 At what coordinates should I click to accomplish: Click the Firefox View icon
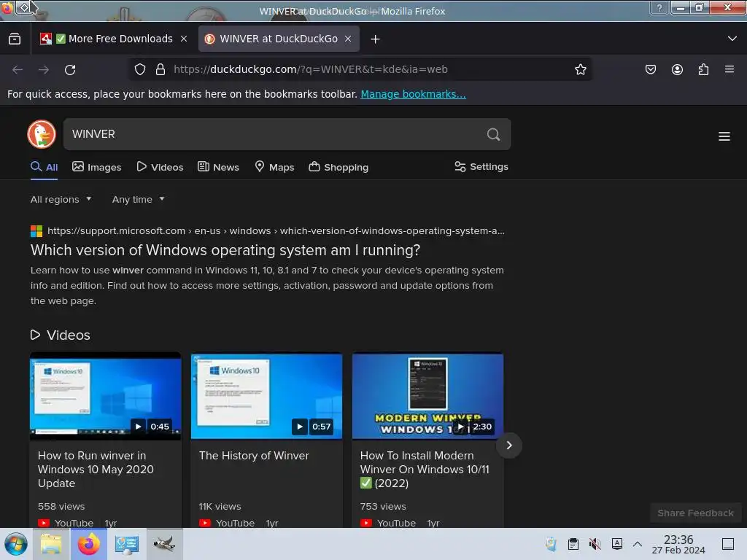click(15, 39)
